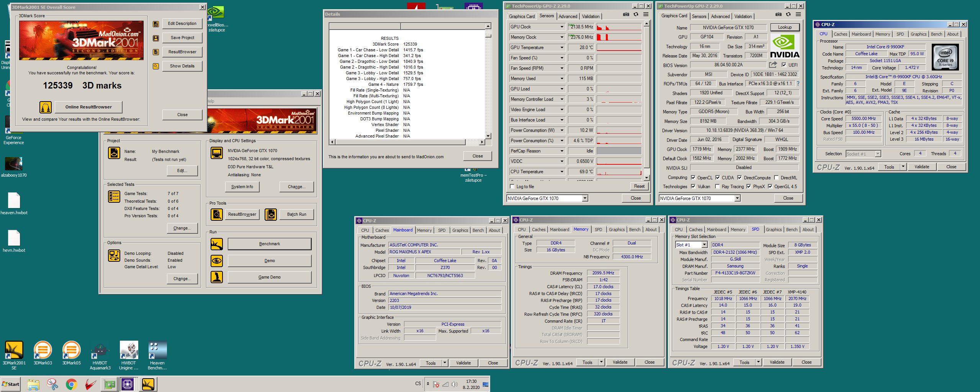Viewport: 980px width, 392px height.
Task: Click the Game Demo joystick icon
Action: coord(217,277)
